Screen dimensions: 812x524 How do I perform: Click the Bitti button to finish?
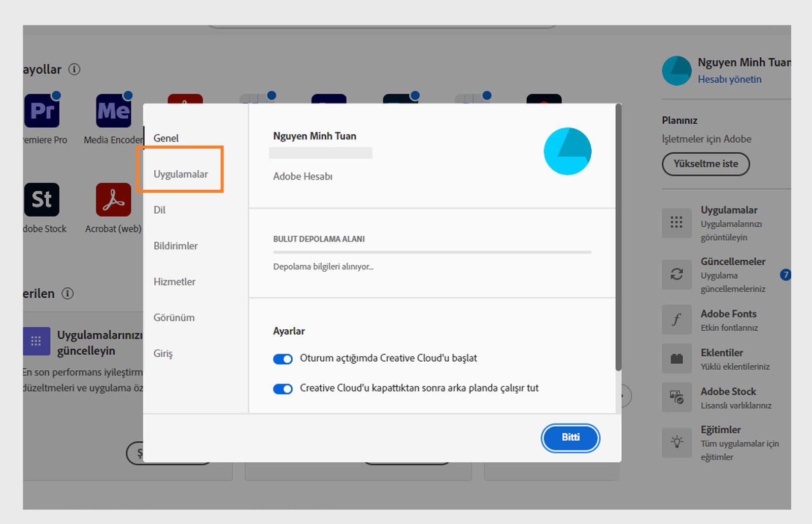click(x=570, y=438)
